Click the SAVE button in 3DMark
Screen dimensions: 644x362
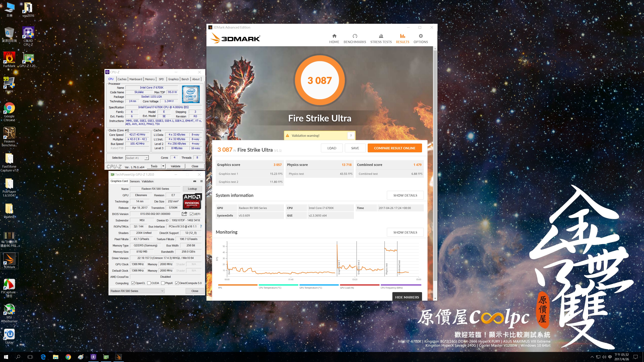coord(355,148)
